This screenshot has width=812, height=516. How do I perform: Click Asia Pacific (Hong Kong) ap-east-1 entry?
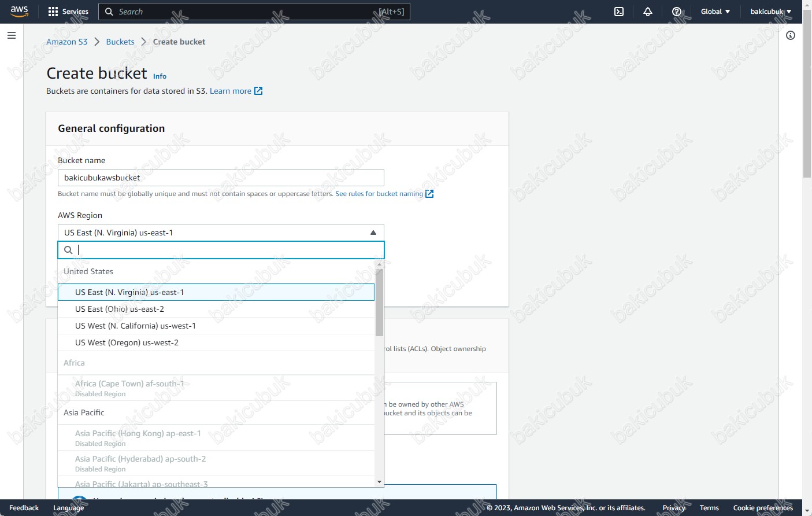coord(216,438)
